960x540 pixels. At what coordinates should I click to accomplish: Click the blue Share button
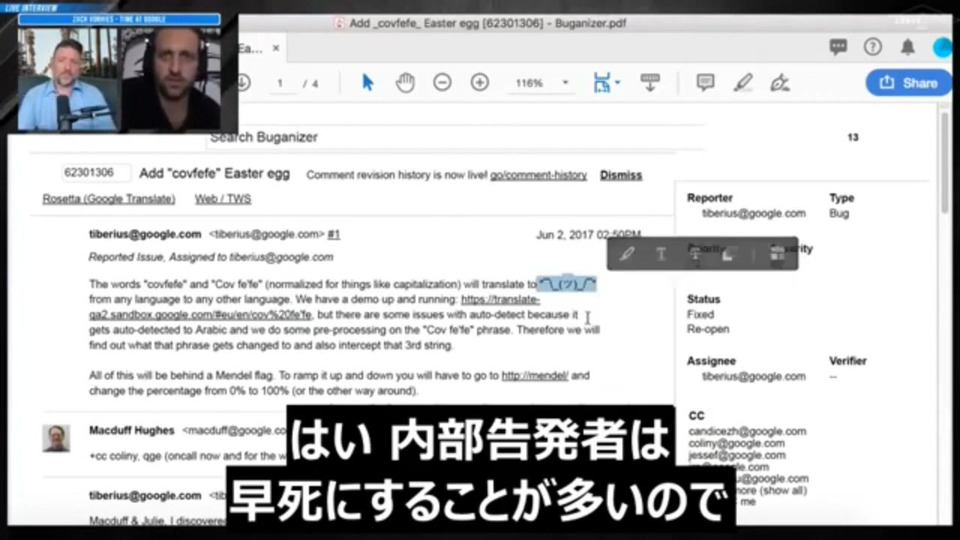tap(909, 83)
